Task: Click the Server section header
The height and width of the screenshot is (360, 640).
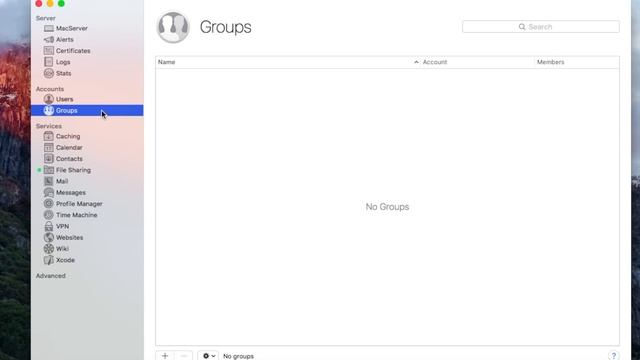Action: click(x=46, y=18)
